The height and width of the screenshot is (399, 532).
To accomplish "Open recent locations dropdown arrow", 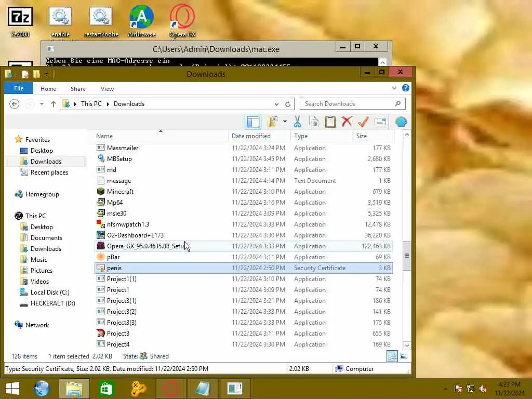I will pos(42,104).
